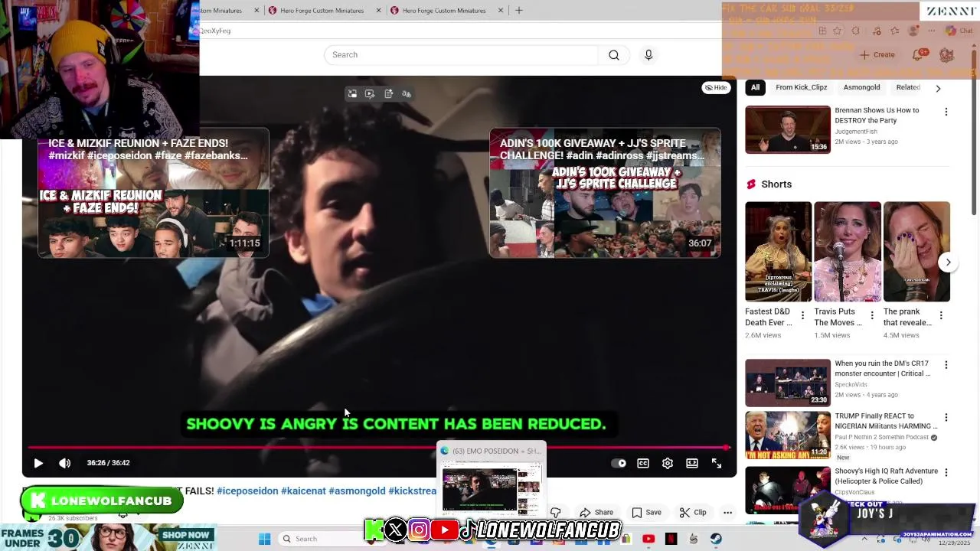Mute the video volume
980x551 pixels.
[65, 463]
